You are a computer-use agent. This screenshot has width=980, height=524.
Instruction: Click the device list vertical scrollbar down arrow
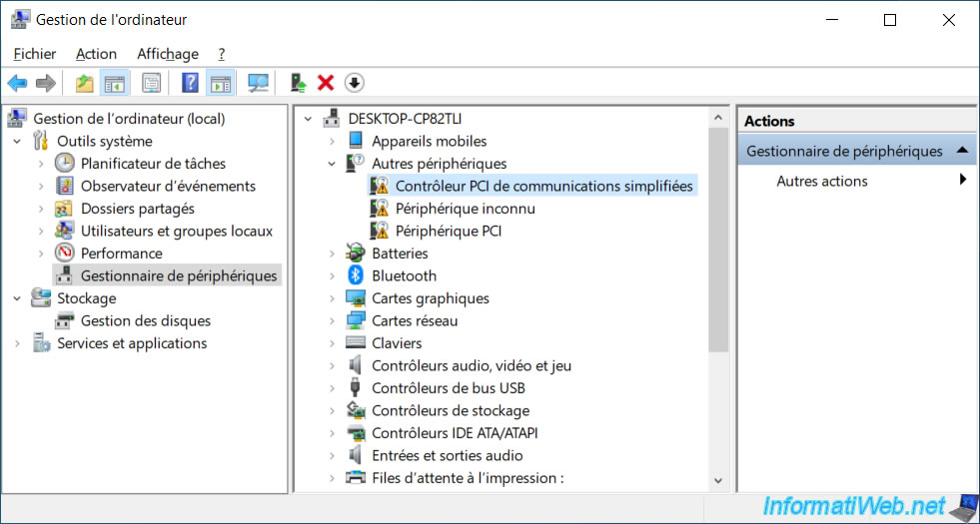718,480
